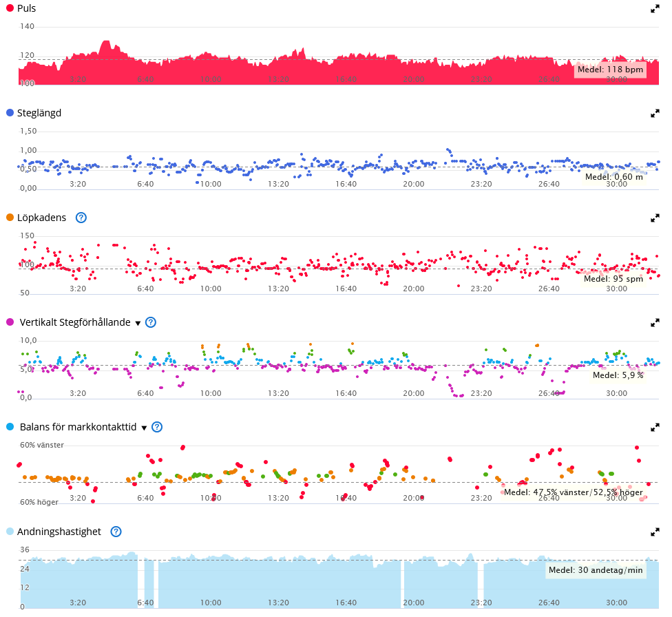Click the 20:00 mark on Steglängd chart
This screenshot has width=672, height=617.
pos(414,184)
